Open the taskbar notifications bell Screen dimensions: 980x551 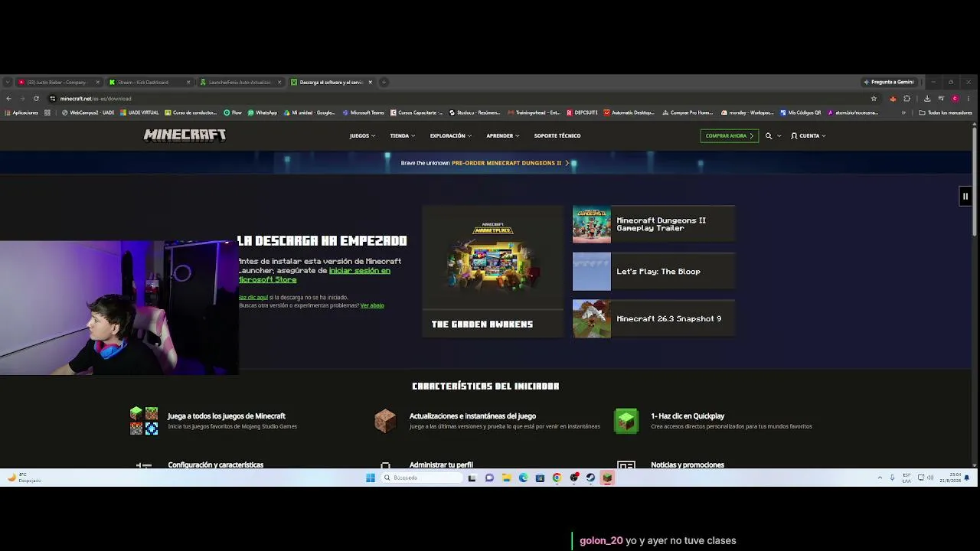(967, 478)
